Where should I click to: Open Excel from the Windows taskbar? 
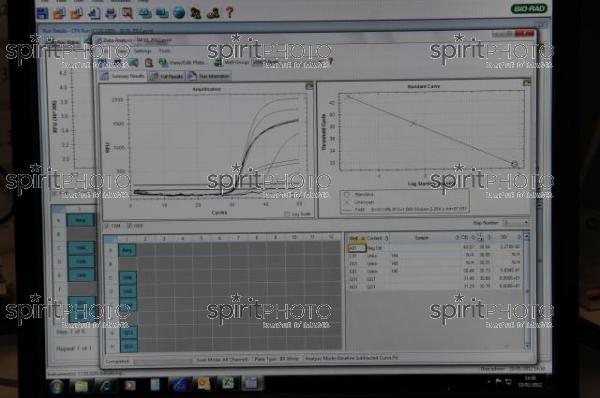(x=228, y=383)
